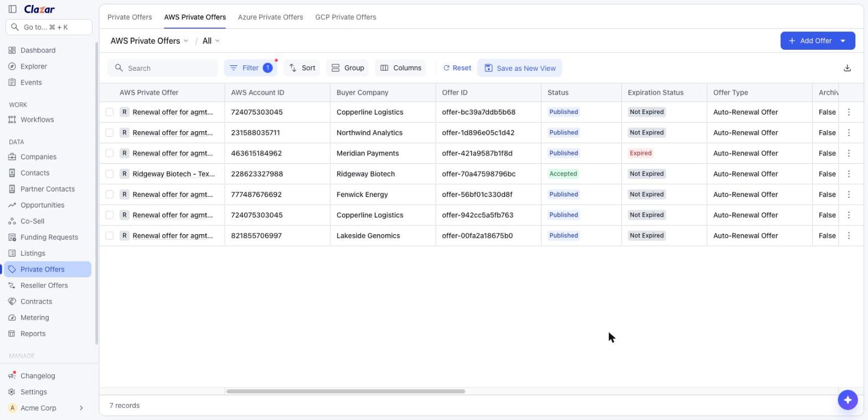Image resolution: width=868 pixels, height=420 pixels.
Task: Click the download export icon
Action: (x=847, y=68)
